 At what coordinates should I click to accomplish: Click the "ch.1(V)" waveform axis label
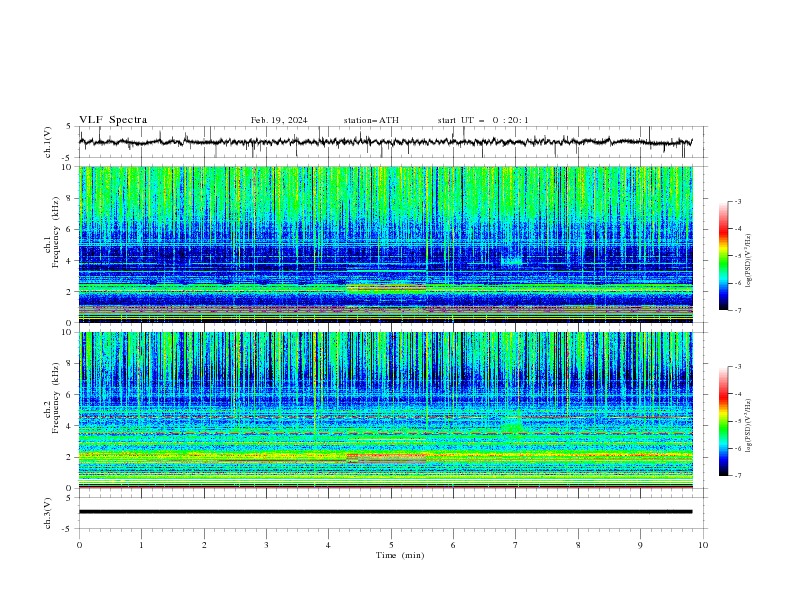pyautogui.click(x=48, y=142)
